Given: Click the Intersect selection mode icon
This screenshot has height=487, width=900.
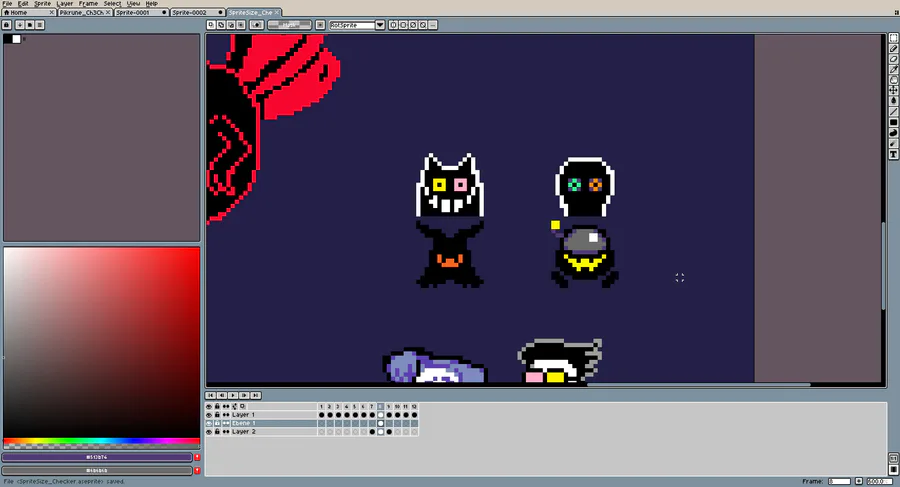Looking at the screenshot, I should [241, 25].
